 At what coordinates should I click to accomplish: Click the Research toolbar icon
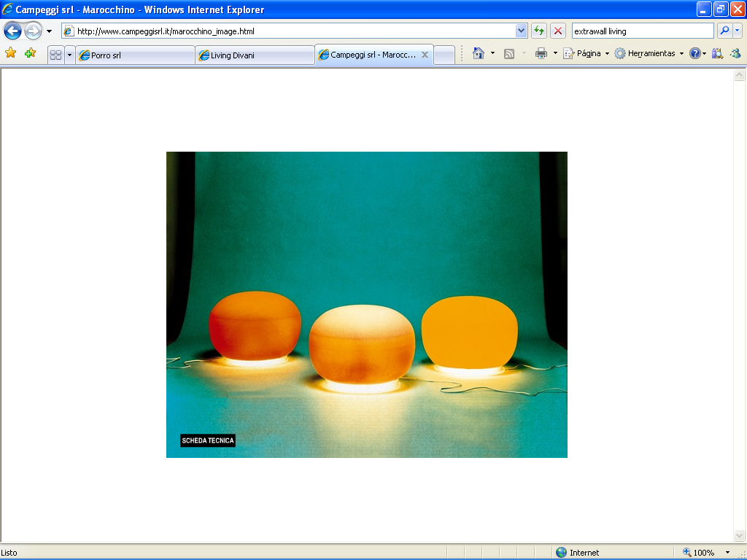point(717,53)
